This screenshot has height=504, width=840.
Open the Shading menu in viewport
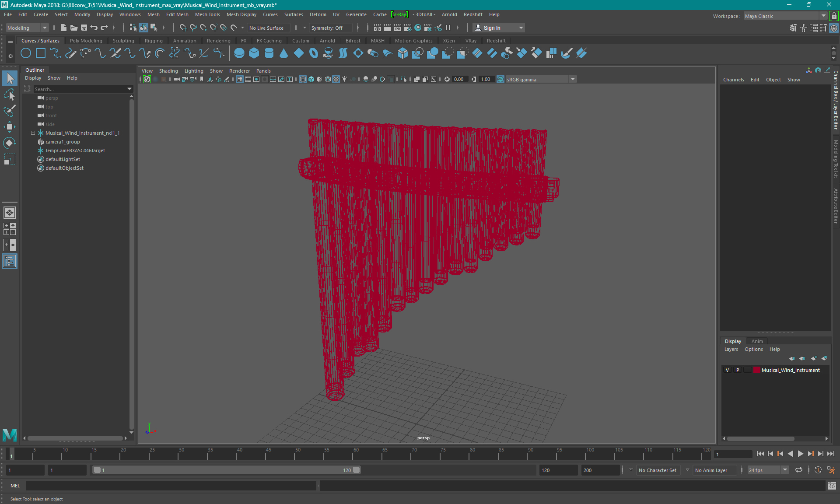click(x=168, y=71)
